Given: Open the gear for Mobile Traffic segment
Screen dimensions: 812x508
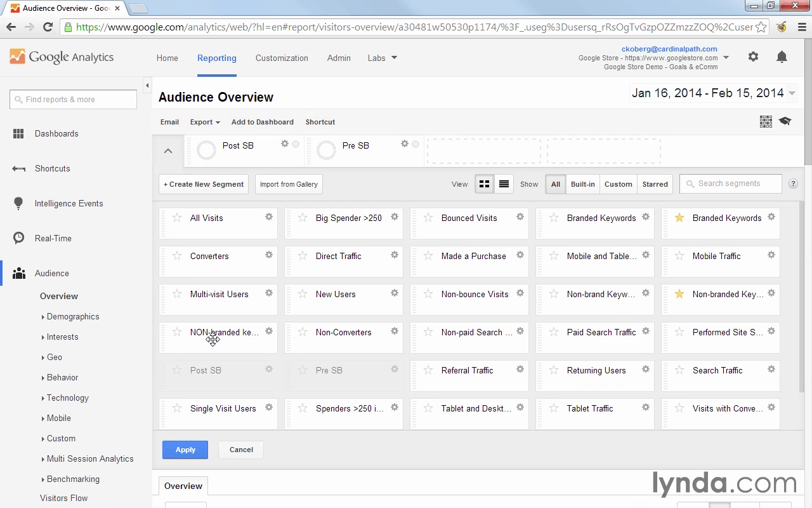Looking at the screenshot, I should (771, 255).
